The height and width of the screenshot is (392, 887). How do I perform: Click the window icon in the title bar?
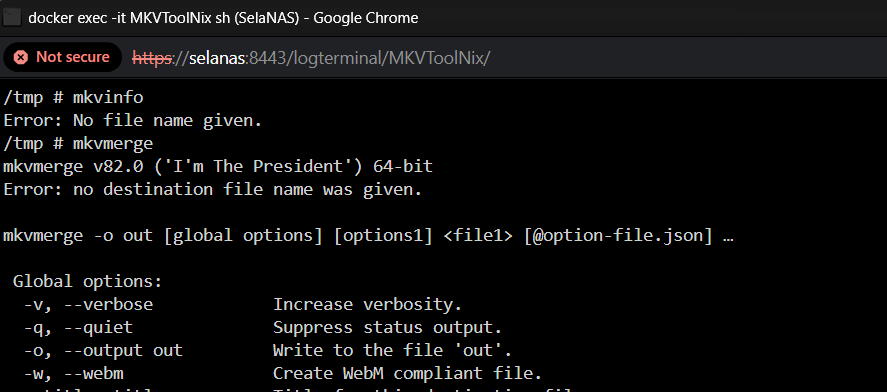click(11, 18)
